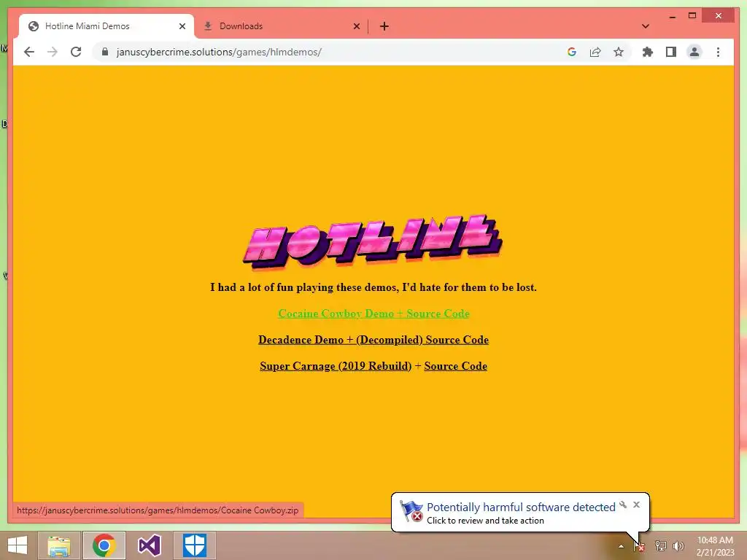This screenshot has width=747, height=560.
Task: Open the Windows Start menu
Action: 18,545
